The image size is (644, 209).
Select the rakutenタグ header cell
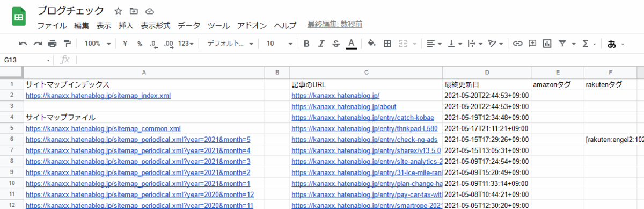tap(610, 84)
